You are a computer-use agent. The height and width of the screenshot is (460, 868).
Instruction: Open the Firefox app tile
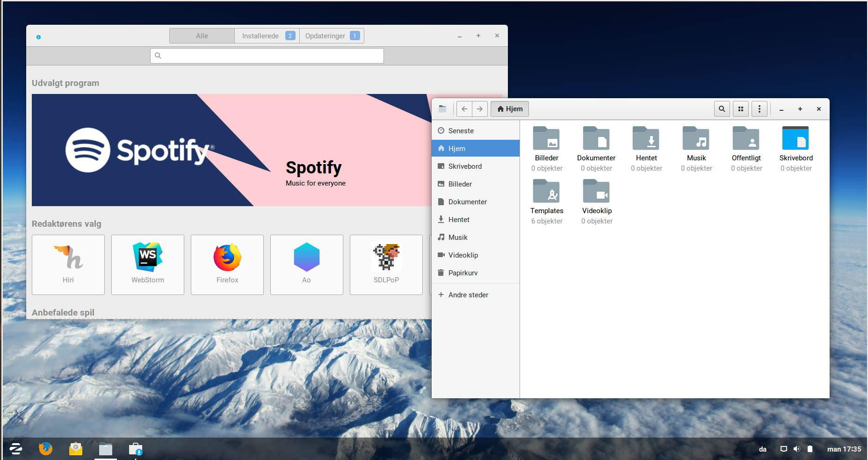click(x=227, y=265)
